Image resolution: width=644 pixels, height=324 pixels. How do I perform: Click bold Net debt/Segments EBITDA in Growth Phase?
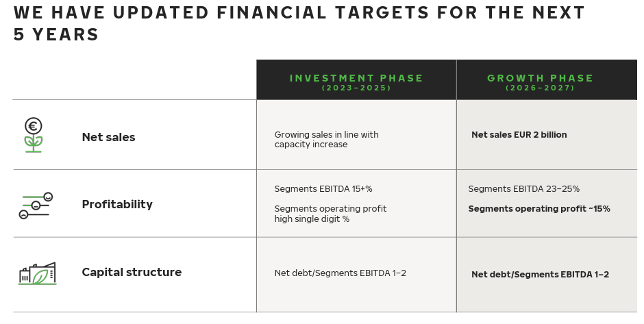click(x=540, y=275)
